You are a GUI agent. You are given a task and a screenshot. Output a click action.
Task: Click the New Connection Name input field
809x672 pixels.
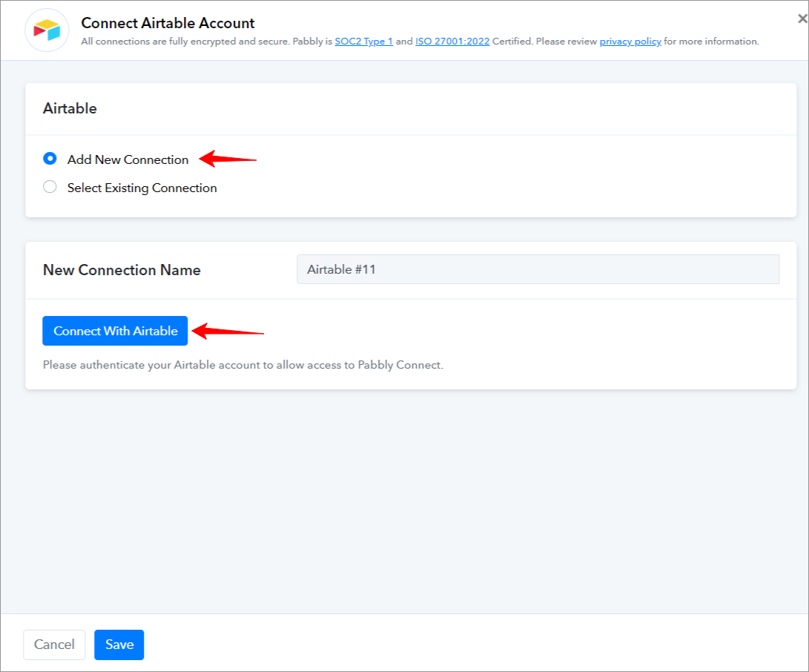tap(538, 269)
